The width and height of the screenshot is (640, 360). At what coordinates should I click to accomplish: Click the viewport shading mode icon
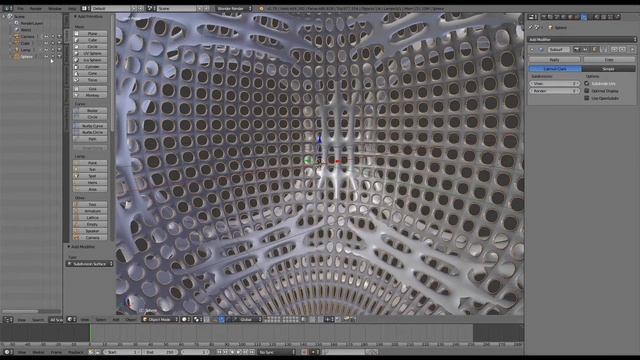[x=185, y=320]
